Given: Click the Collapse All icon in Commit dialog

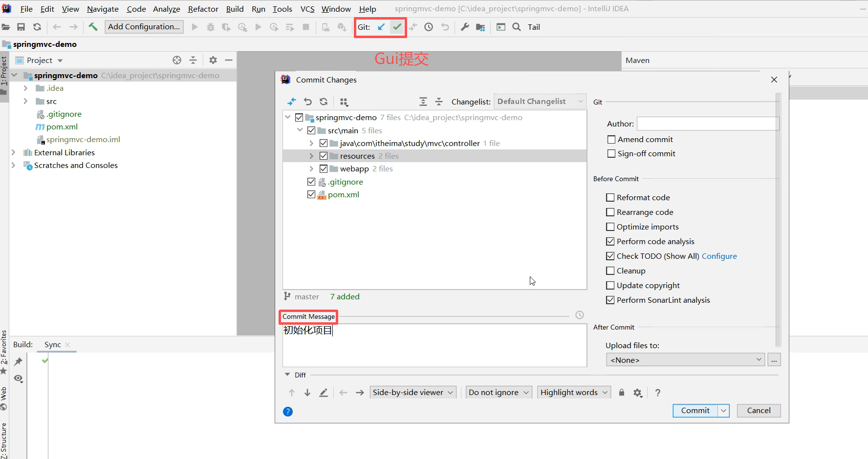Looking at the screenshot, I should 439,102.
